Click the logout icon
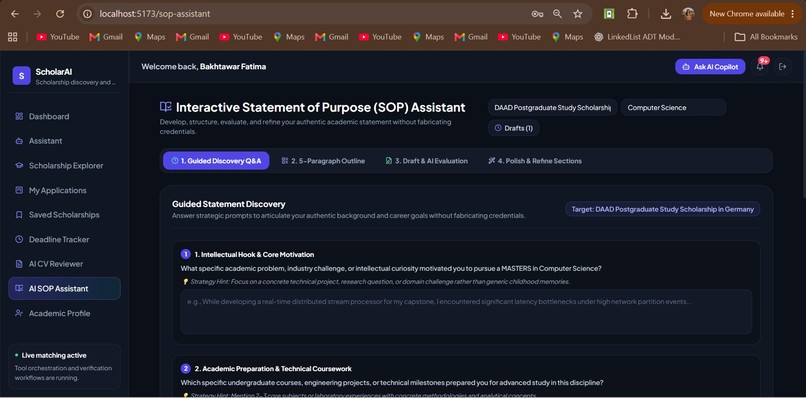Image resolution: width=806 pixels, height=398 pixels. click(x=782, y=66)
